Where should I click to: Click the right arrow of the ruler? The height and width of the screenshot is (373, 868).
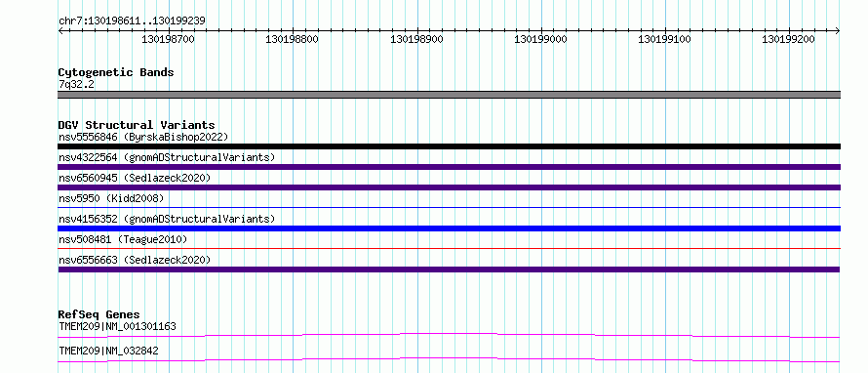point(838,30)
